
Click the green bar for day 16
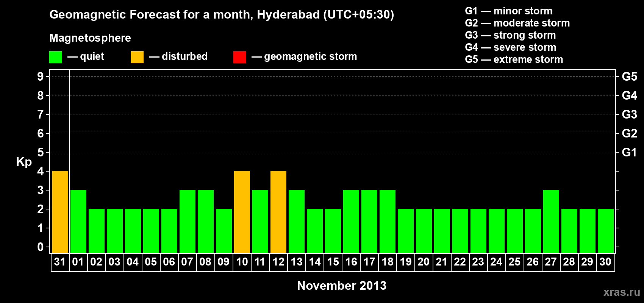351,222
